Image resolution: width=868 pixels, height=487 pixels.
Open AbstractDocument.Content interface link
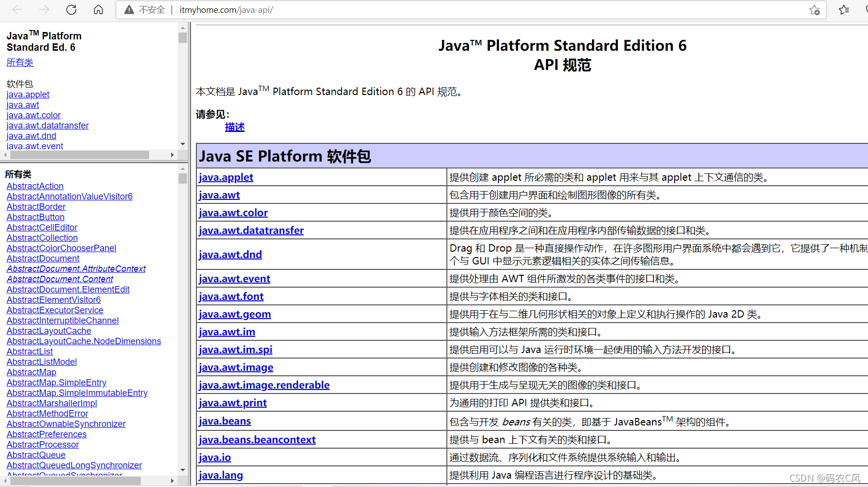coord(60,279)
